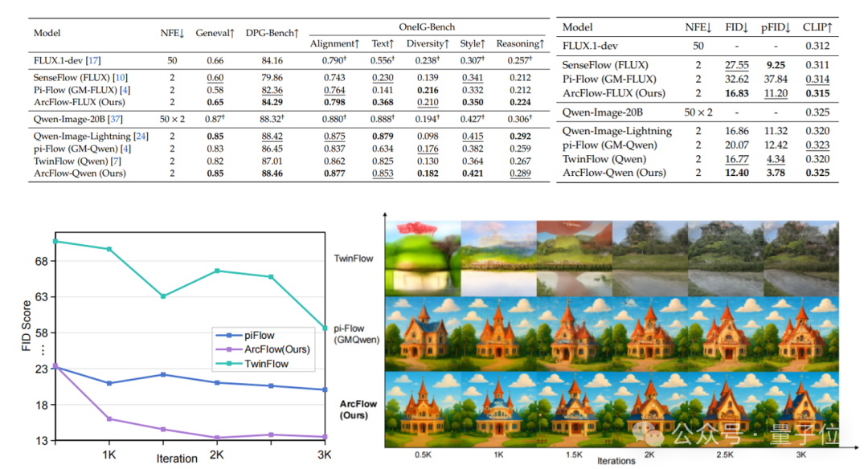
Task: Click the DPG-Bench↑ column header
Action: [x=272, y=33]
